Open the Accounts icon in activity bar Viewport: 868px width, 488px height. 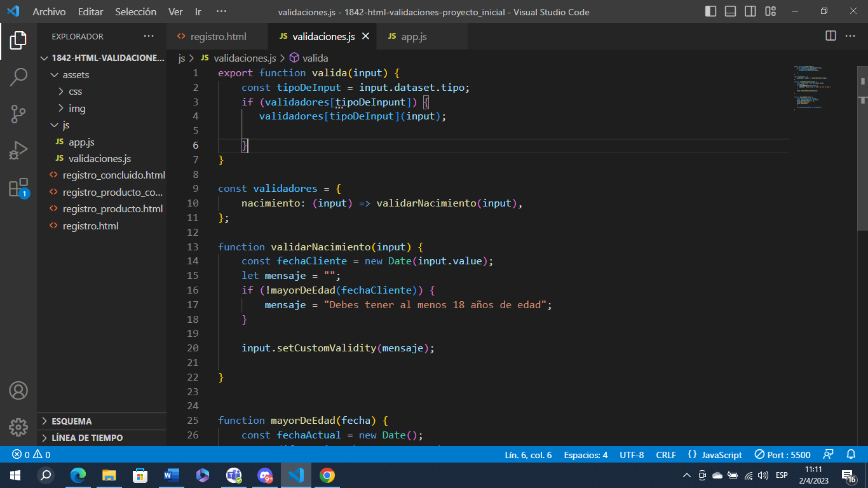tap(18, 390)
